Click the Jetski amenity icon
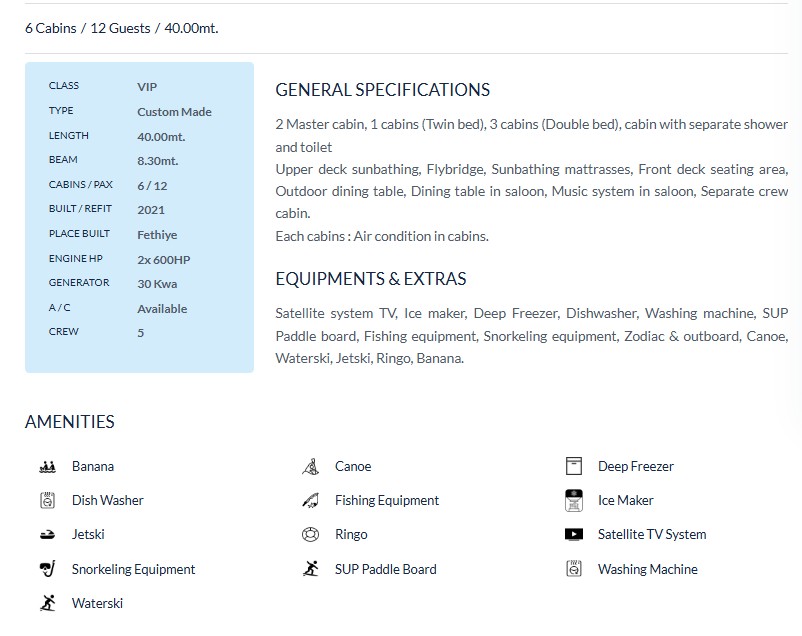Image resolution: width=802 pixels, height=636 pixels. click(x=47, y=535)
